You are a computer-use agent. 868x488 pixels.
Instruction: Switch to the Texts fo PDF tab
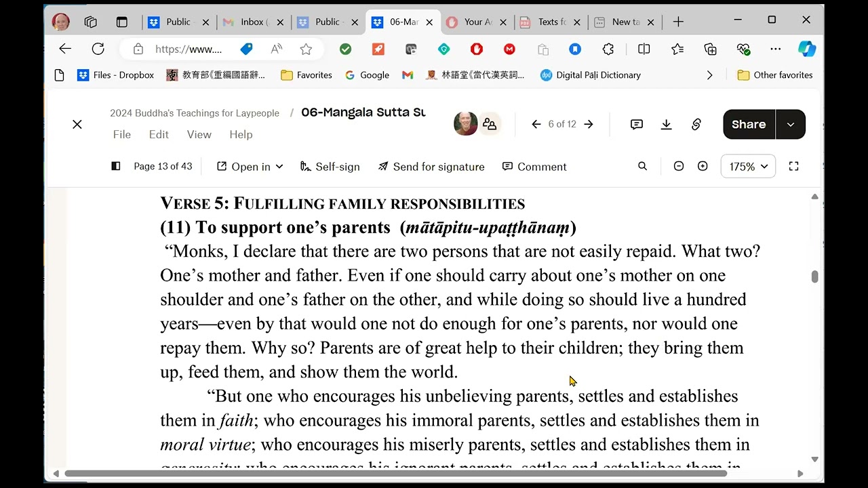551,22
